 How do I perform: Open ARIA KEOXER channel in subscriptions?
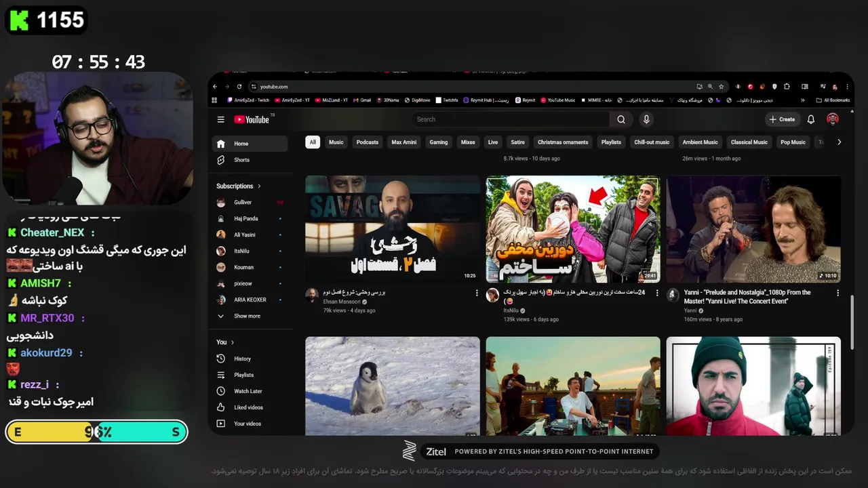250,300
